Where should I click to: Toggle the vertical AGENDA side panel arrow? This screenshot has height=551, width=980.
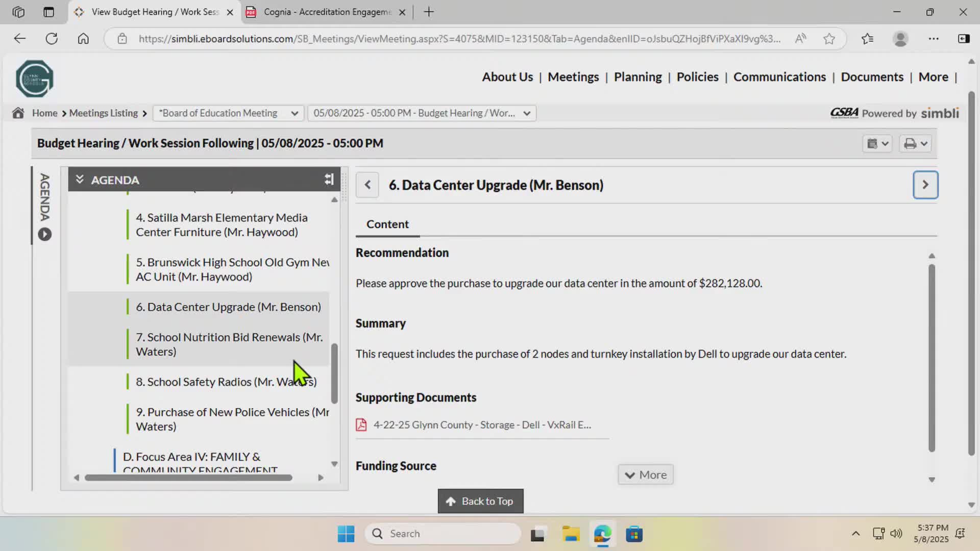pyautogui.click(x=45, y=234)
